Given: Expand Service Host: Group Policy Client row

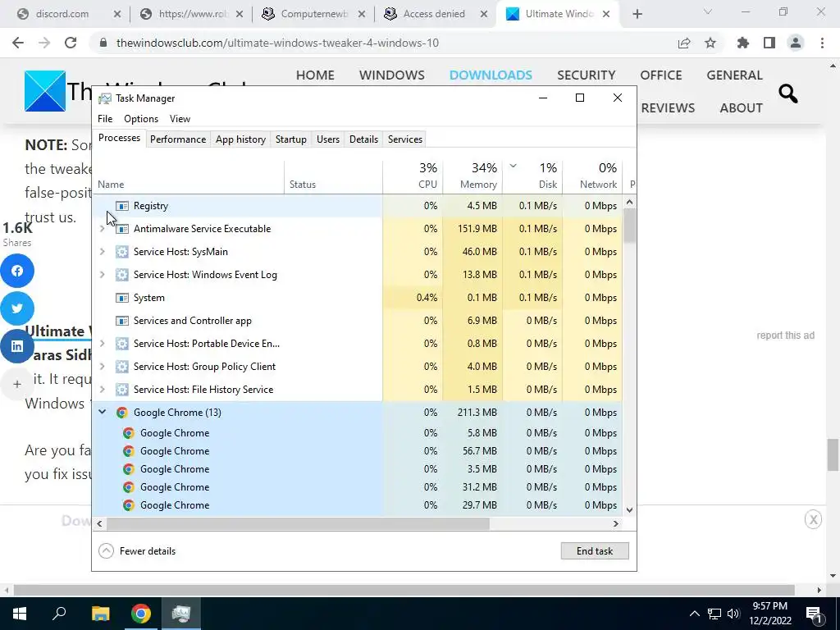Looking at the screenshot, I should tap(102, 367).
